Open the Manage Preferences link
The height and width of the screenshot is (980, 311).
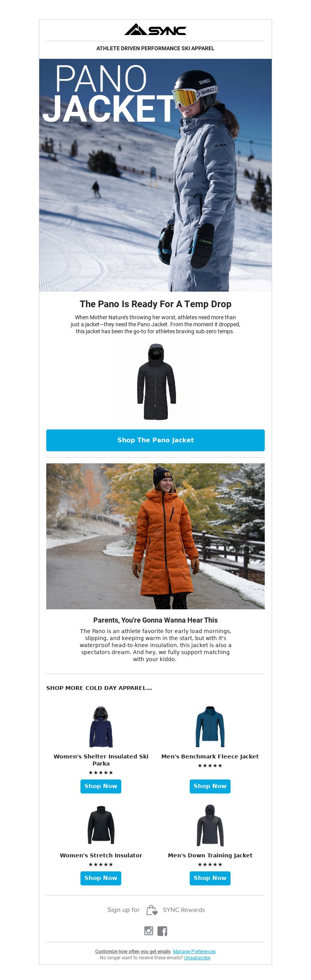pos(194,951)
